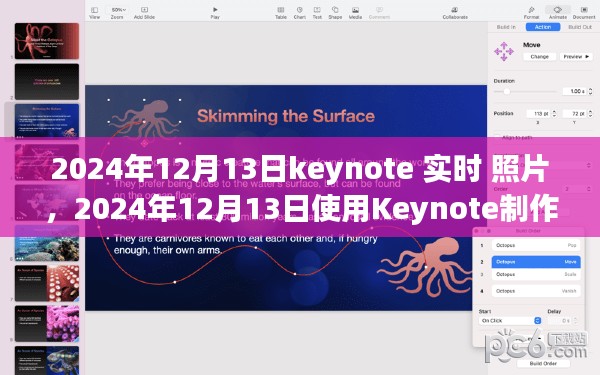Play the slideshow
This screenshot has width=600, height=375.
point(215,13)
